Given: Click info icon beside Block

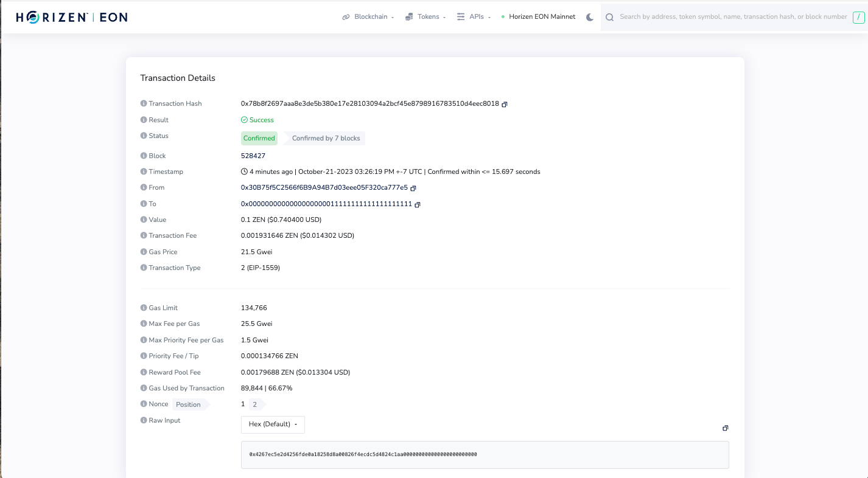Looking at the screenshot, I should pos(144,156).
